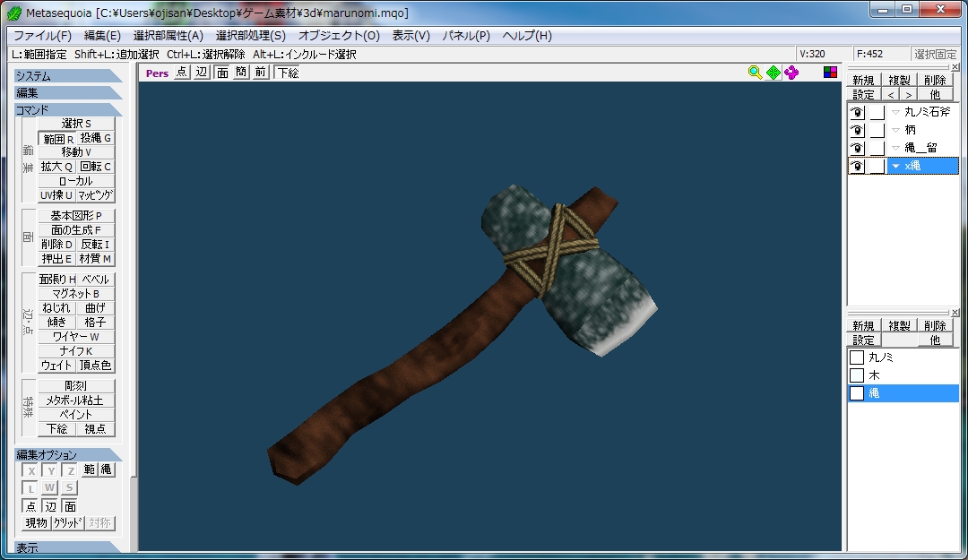
Task: Toggle X axis edit option
Action: click(x=30, y=470)
